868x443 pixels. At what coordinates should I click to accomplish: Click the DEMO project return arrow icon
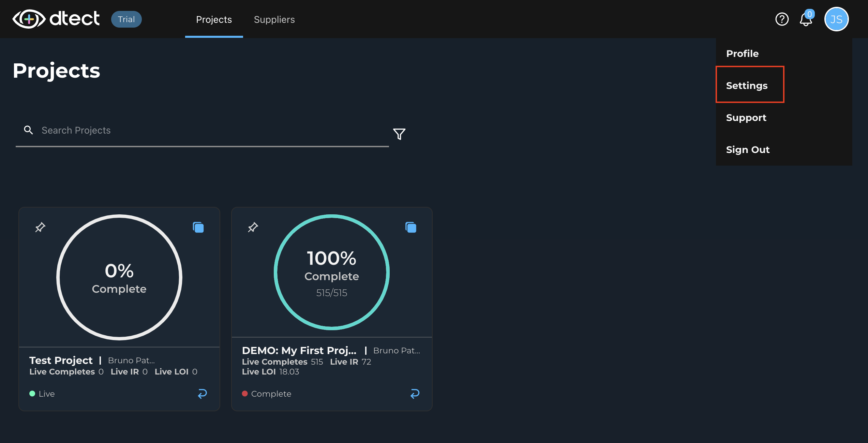coord(415,394)
